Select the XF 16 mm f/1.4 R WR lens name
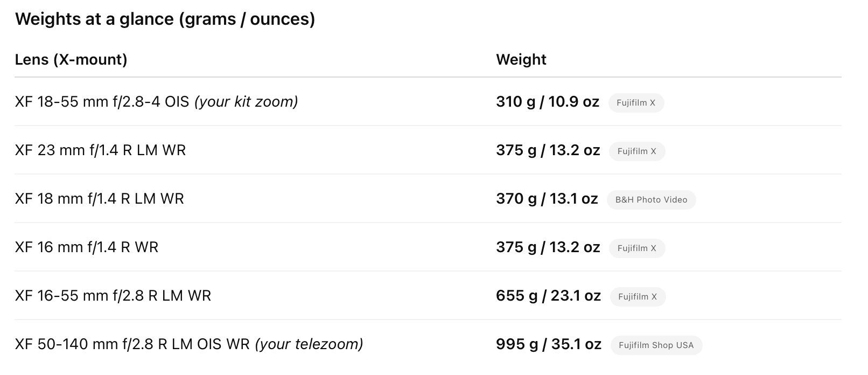The image size is (868, 375). tap(87, 247)
